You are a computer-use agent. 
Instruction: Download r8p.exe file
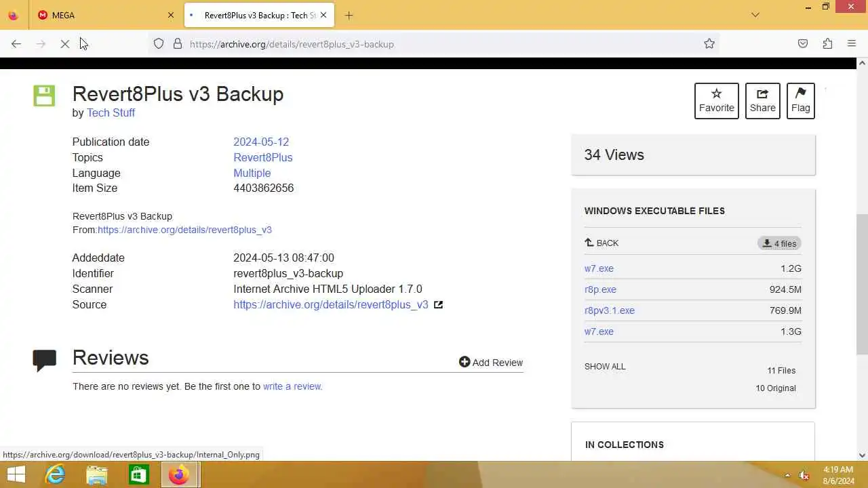point(600,289)
